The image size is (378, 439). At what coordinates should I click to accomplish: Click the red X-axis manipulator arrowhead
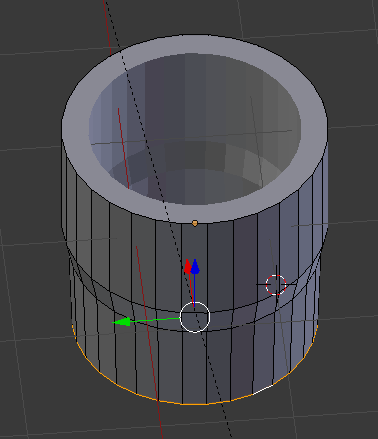click(187, 266)
